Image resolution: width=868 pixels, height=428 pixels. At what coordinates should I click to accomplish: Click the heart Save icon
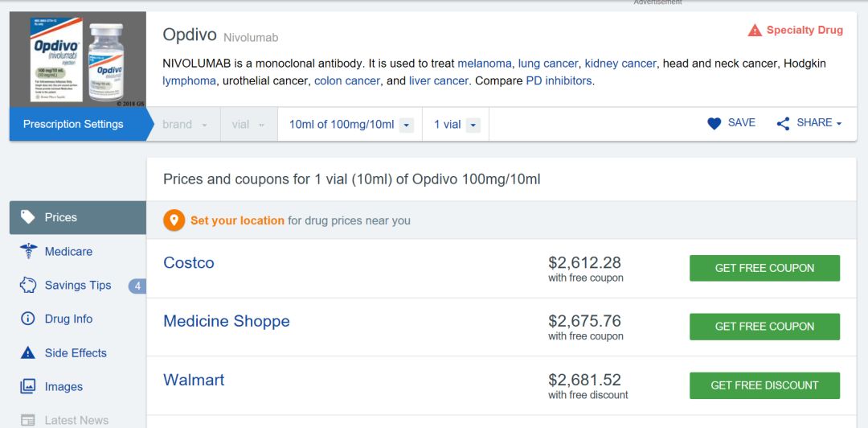[714, 123]
